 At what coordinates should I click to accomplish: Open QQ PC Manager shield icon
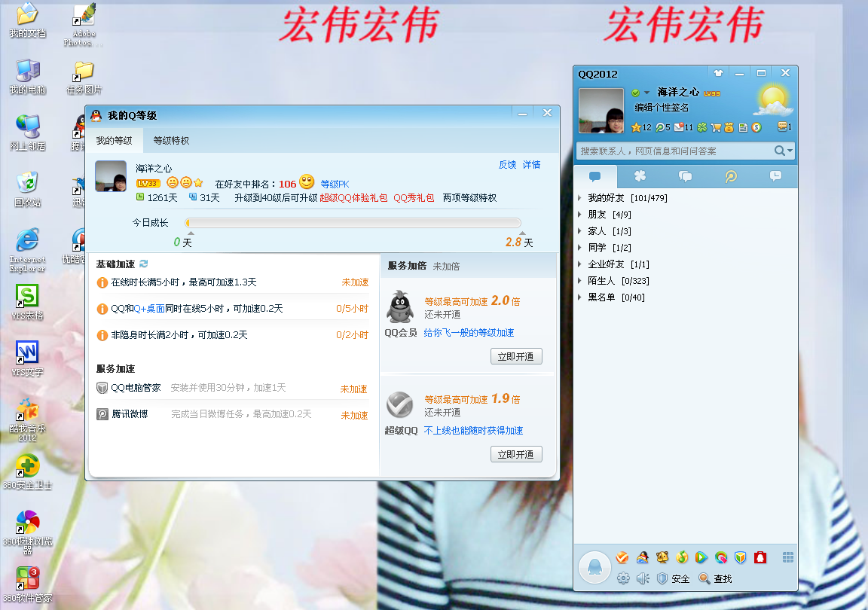click(x=741, y=557)
